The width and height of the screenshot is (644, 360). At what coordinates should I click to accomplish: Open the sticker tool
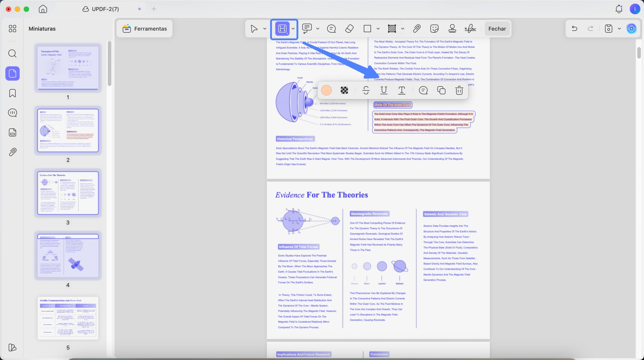434,29
